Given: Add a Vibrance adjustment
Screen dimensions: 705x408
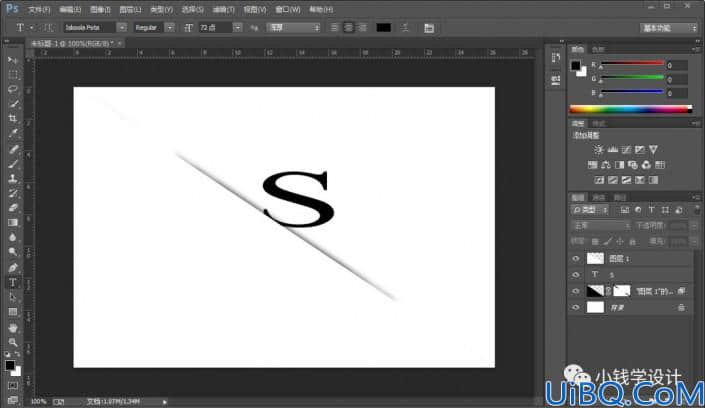Looking at the screenshot, I should 653,149.
